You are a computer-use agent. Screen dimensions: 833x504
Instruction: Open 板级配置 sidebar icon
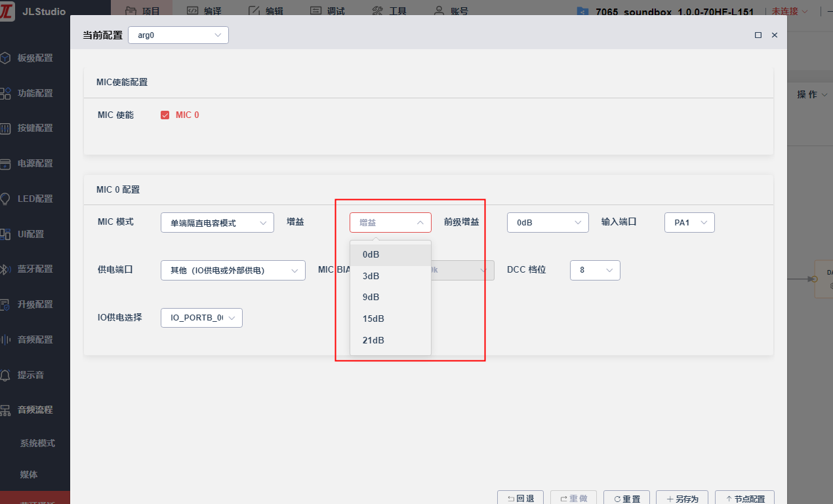pos(5,58)
